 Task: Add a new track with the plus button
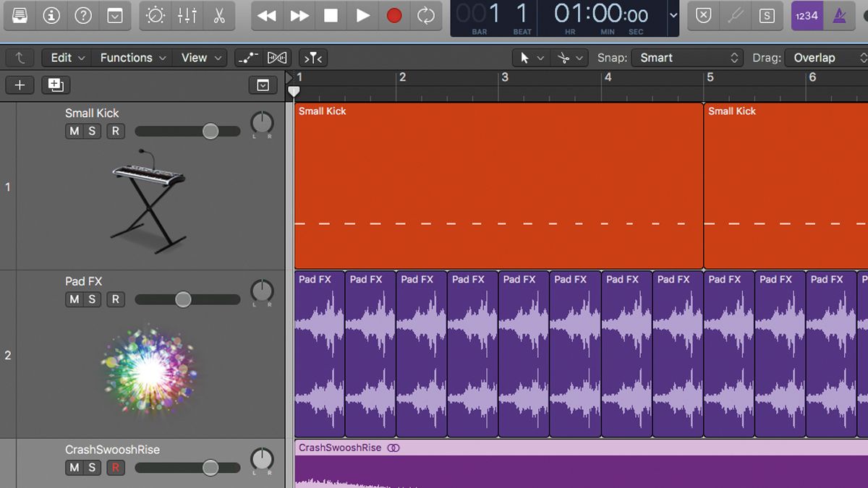(20, 85)
